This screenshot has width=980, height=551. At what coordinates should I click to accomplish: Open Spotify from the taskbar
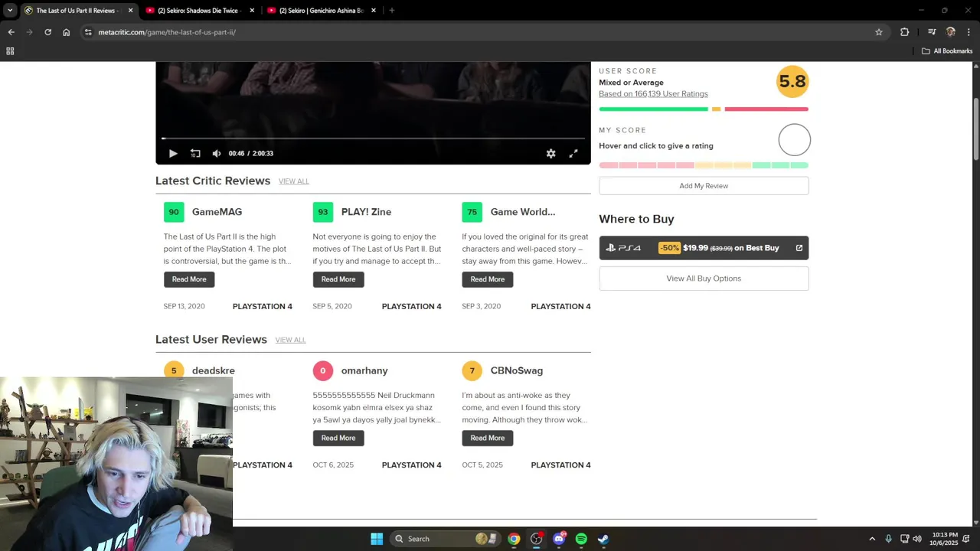click(x=581, y=539)
